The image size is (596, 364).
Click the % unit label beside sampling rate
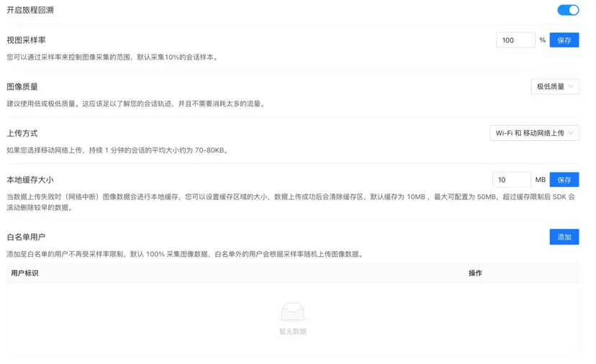542,40
